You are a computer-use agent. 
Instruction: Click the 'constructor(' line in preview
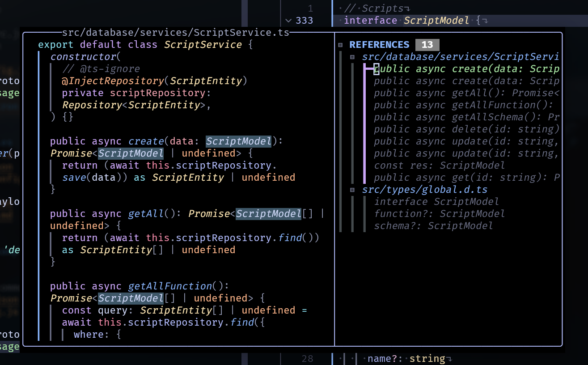pyautogui.click(x=86, y=57)
